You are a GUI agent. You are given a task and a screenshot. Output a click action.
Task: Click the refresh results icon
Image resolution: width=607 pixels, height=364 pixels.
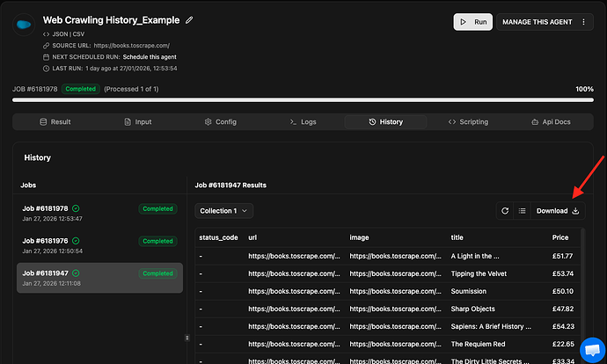pyautogui.click(x=505, y=211)
